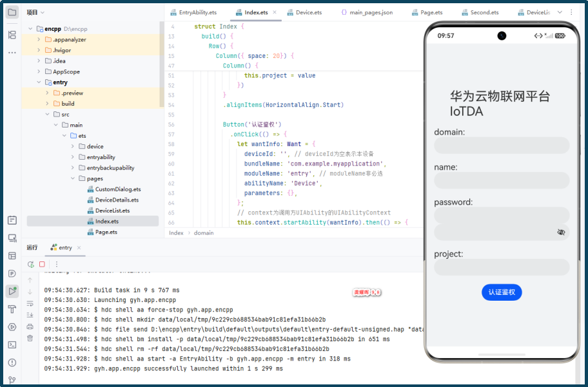Collapse the entry module folder
The height and width of the screenshot is (387, 588).
coord(39,82)
